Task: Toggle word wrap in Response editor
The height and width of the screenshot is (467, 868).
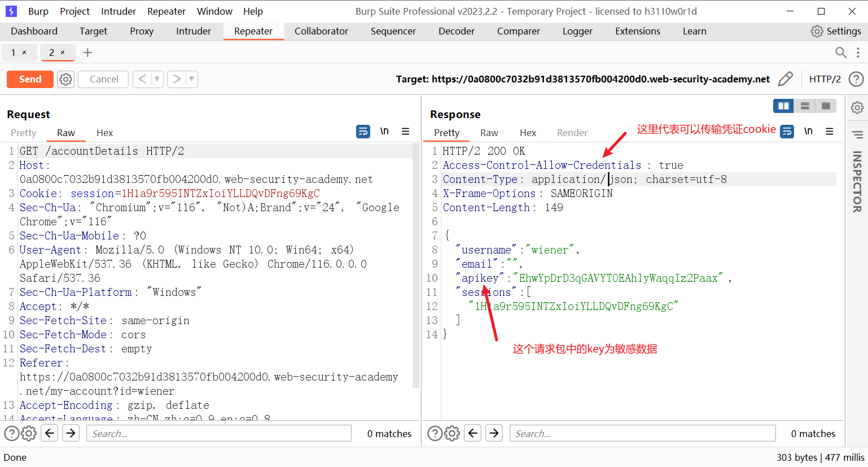Action: pyautogui.click(x=787, y=132)
